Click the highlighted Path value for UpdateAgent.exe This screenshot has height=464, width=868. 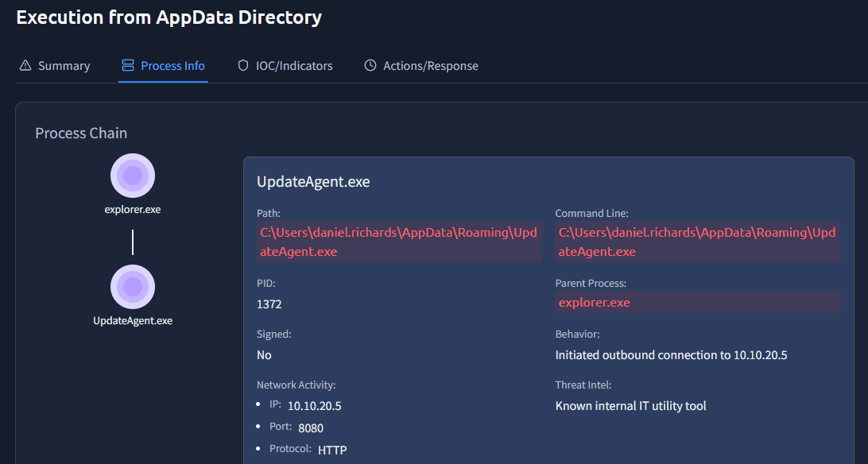pos(398,242)
